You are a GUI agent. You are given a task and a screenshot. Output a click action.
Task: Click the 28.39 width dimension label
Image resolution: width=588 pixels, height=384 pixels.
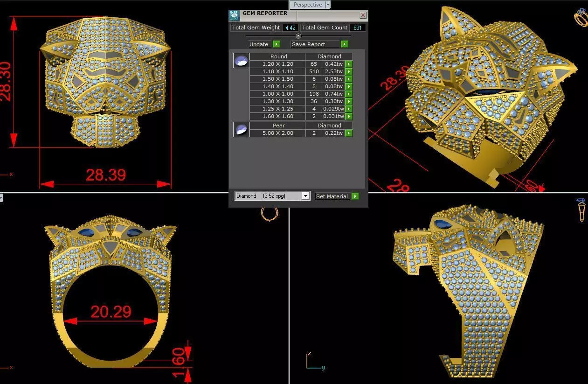(106, 175)
